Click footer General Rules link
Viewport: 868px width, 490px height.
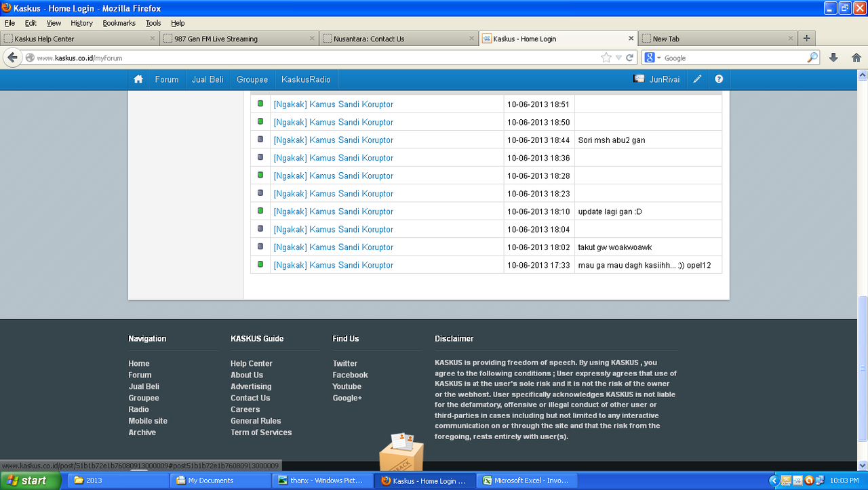(x=256, y=421)
